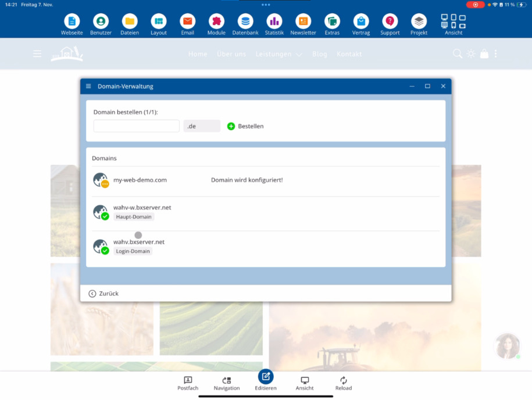Screen dimensions: 532x400
Task: Click the Bestellen order button
Action: click(245, 126)
